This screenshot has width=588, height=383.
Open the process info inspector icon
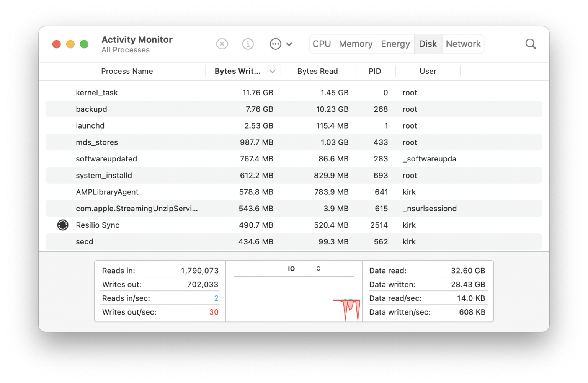[x=248, y=44]
